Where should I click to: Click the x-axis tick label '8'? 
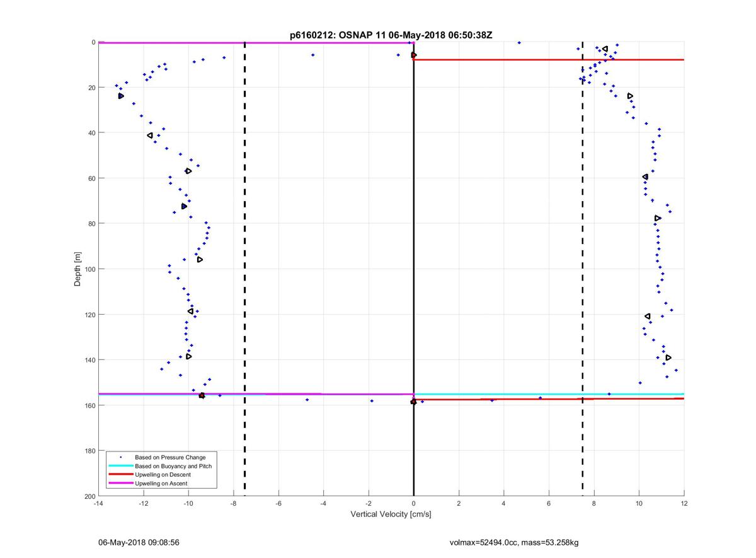tap(594, 503)
